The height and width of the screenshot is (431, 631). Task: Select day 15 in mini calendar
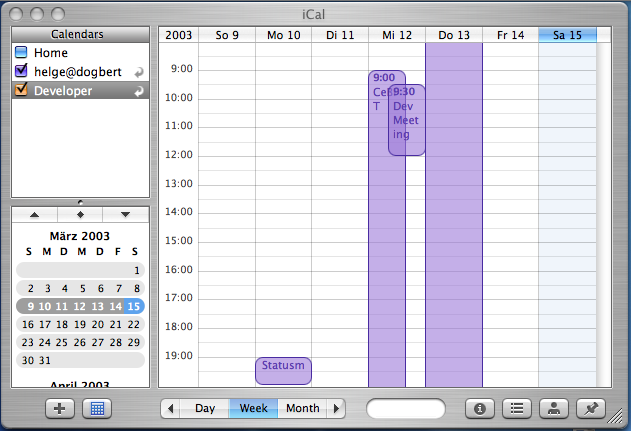[x=134, y=307]
